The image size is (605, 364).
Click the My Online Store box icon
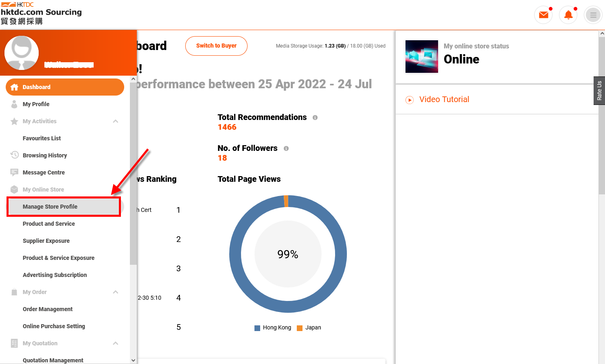click(x=14, y=190)
